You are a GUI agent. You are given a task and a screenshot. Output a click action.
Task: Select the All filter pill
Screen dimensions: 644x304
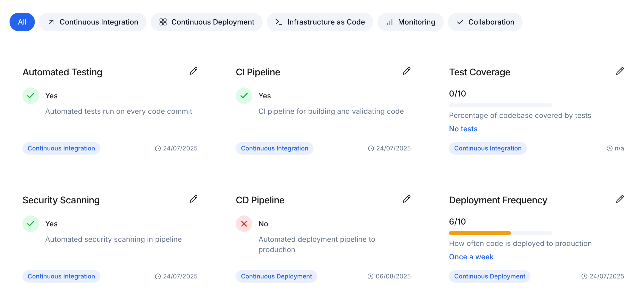click(x=22, y=22)
